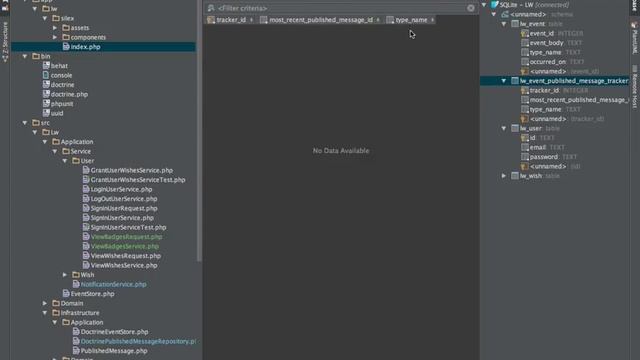The height and width of the screenshot is (360, 640).
Task: Clear the filter criteria with X icon
Action: click(471, 8)
